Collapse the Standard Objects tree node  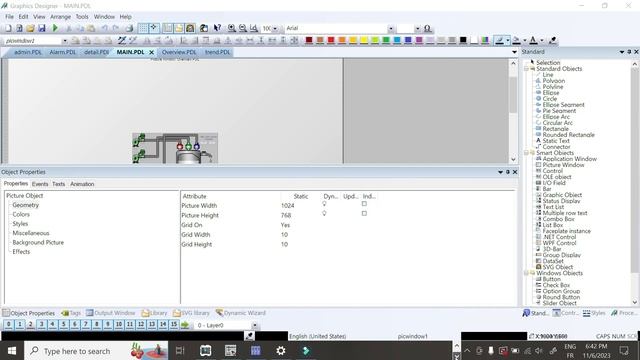[526, 69]
